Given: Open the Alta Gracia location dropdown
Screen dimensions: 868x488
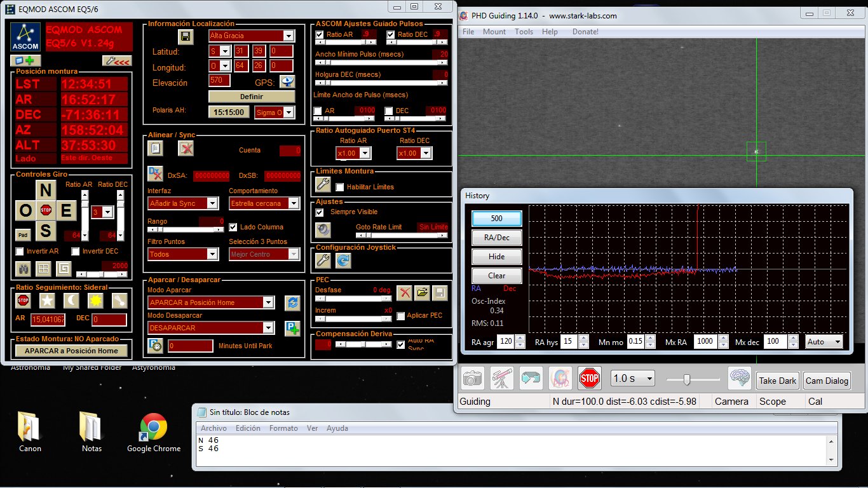Looking at the screenshot, I should tap(288, 36).
